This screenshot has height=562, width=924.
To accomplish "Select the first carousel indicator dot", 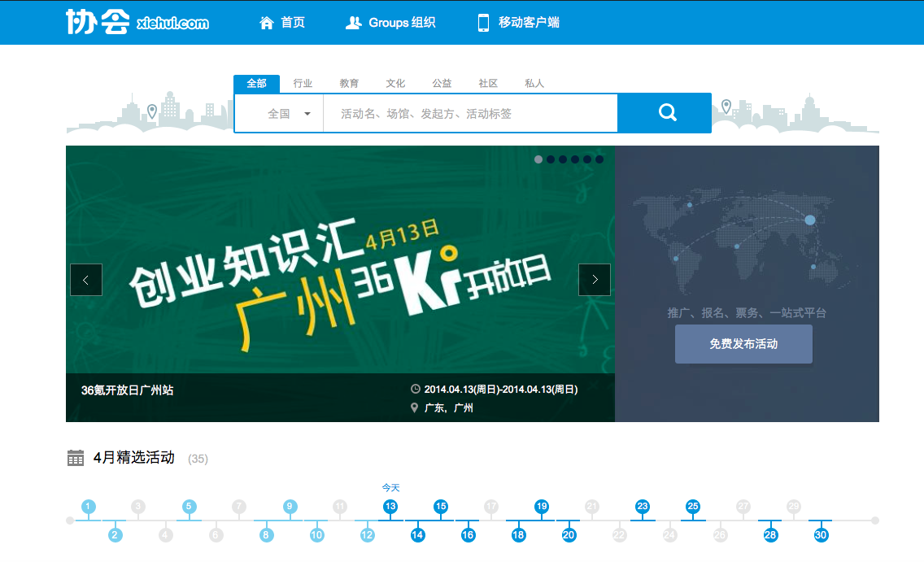I will click(538, 159).
